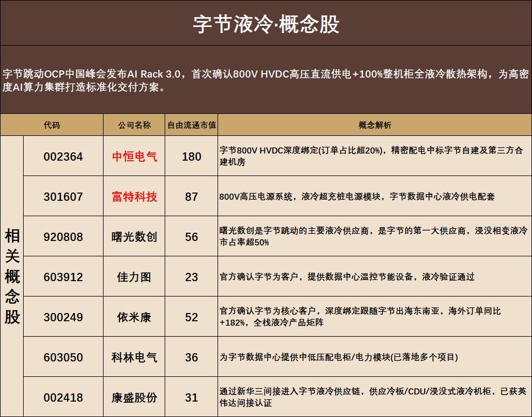The height and width of the screenshot is (417, 532).
Task: Select stock code 603050
Action: click(x=63, y=357)
